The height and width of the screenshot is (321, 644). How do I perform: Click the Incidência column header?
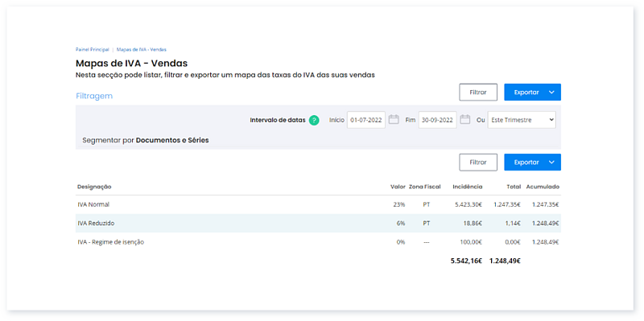[468, 187]
